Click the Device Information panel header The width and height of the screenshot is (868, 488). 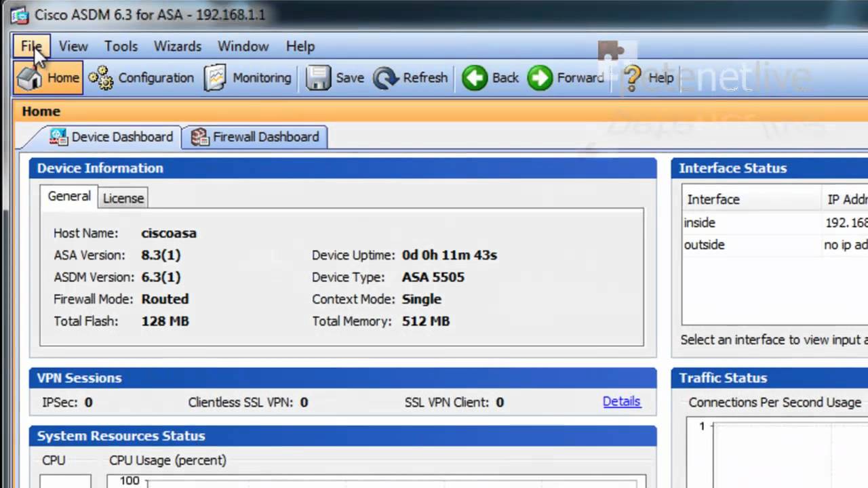pos(342,168)
